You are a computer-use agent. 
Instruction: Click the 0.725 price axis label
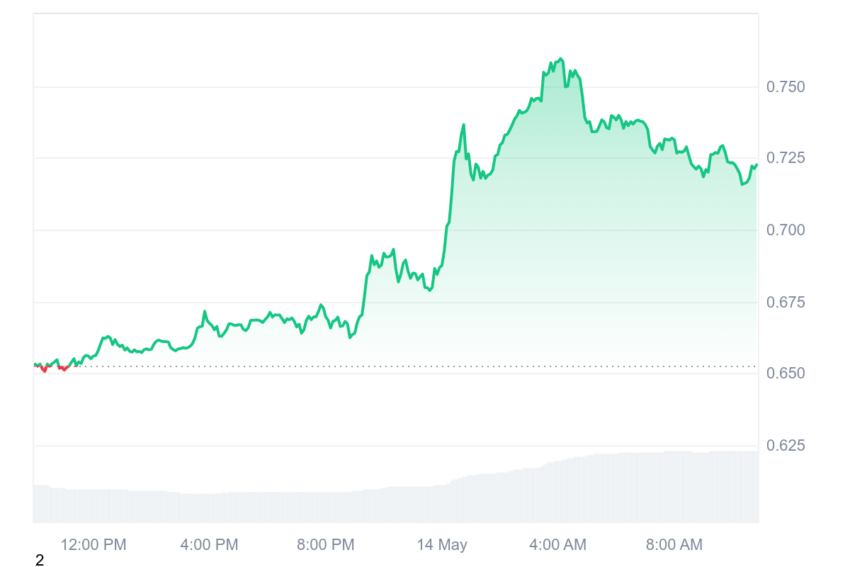pos(785,158)
